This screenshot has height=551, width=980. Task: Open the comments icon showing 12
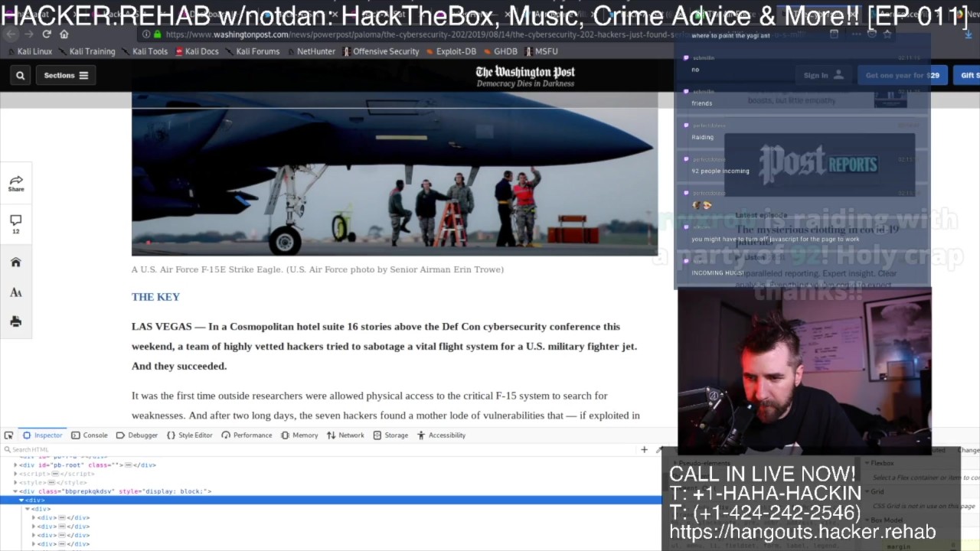coord(16,224)
